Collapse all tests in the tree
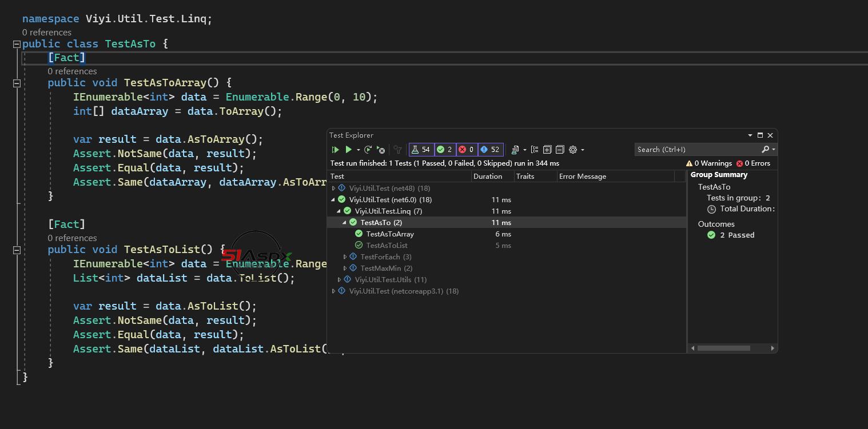868x429 pixels. coord(560,150)
